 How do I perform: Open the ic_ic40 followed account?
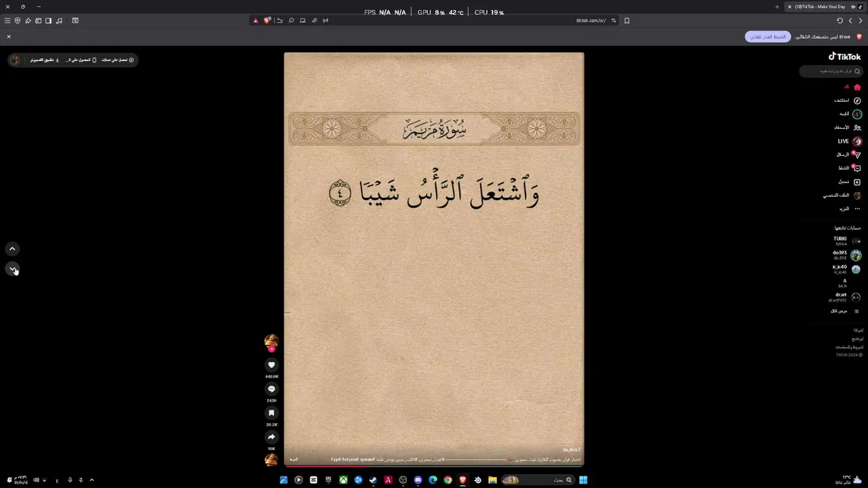point(846,269)
